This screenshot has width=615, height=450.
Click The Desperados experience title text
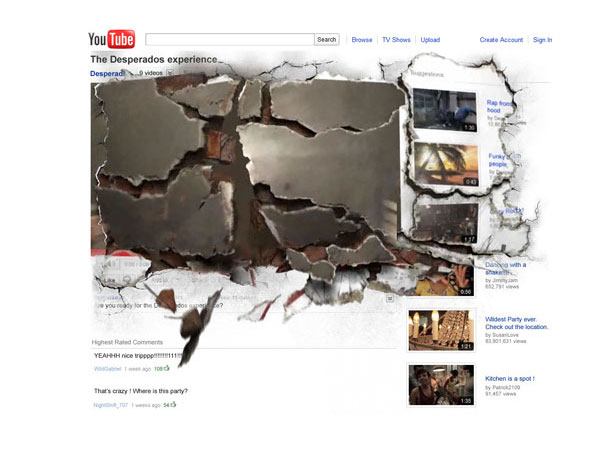[154, 59]
